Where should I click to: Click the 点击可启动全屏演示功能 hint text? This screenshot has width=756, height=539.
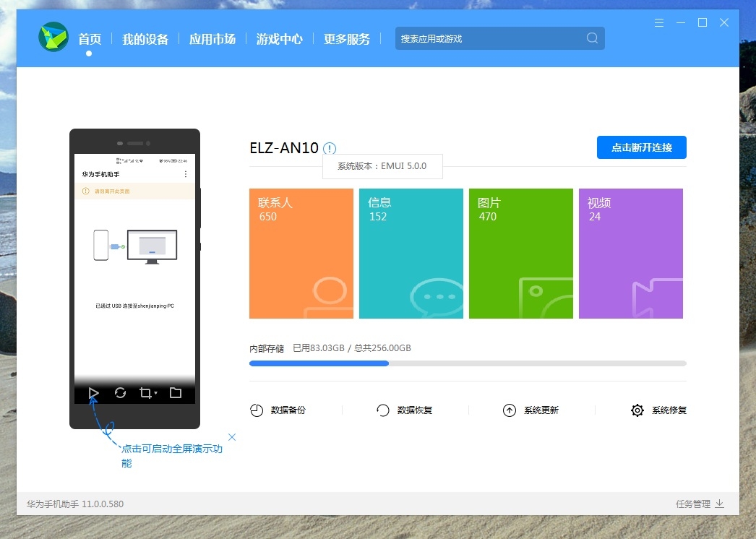171,456
